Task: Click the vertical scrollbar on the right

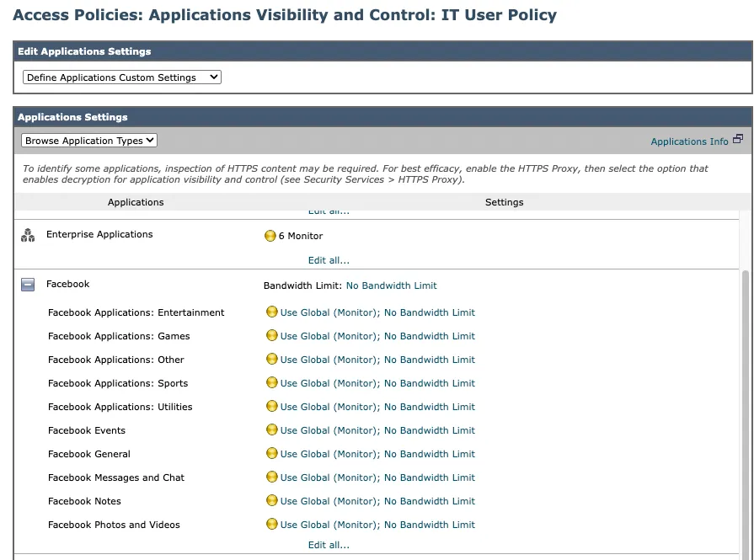Action: click(746, 379)
